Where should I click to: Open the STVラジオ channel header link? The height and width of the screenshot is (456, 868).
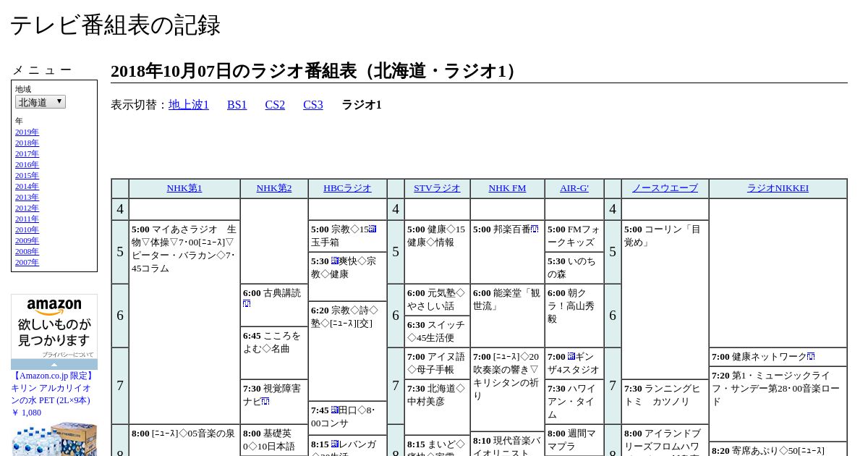pos(437,188)
